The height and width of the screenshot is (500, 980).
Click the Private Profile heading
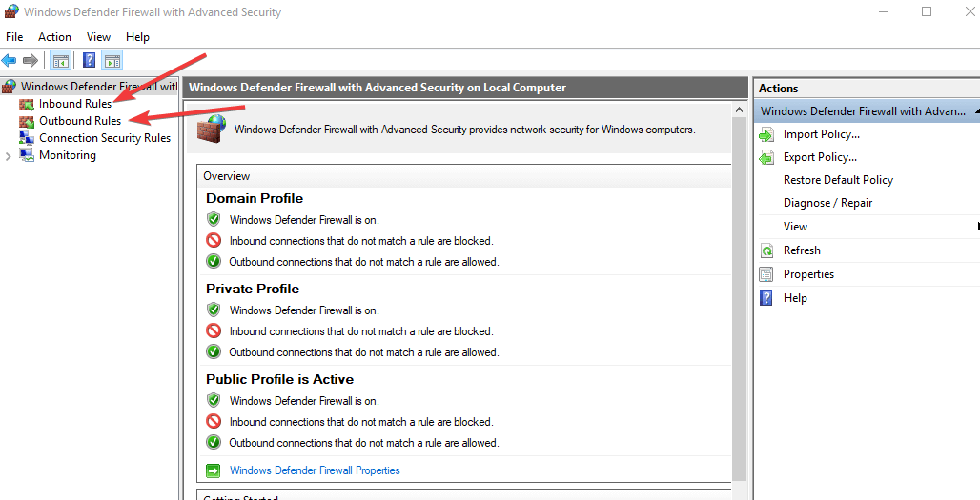pos(253,289)
